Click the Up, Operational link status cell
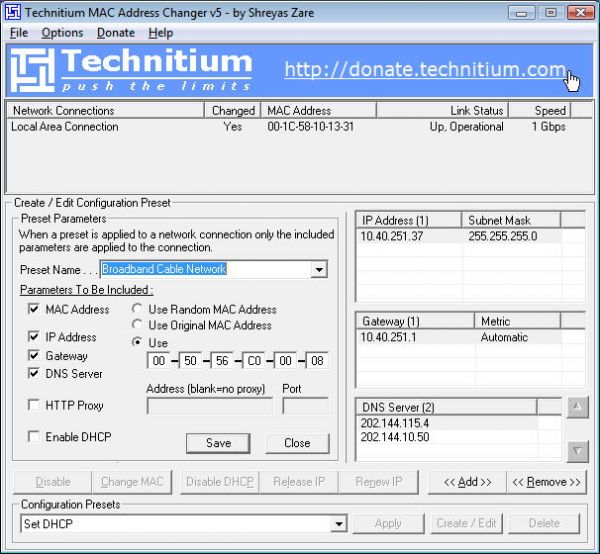This screenshot has height=554, width=600. coord(466,127)
